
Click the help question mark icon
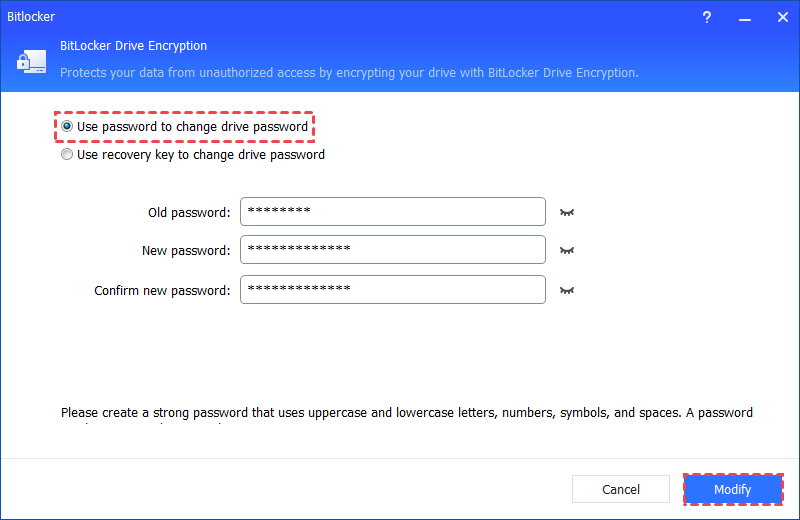pyautogui.click(x=707, y=17)
